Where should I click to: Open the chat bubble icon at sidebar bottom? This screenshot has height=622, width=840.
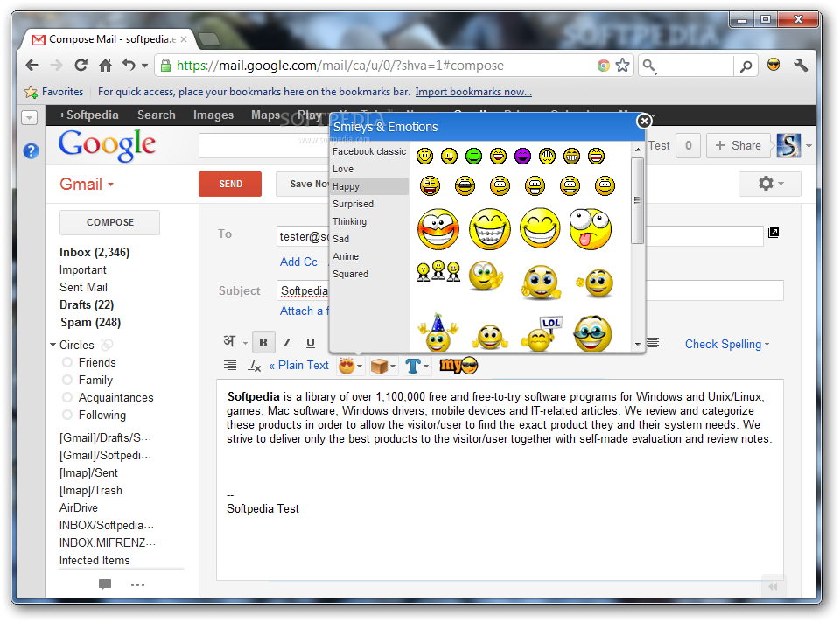click(105, 584)
